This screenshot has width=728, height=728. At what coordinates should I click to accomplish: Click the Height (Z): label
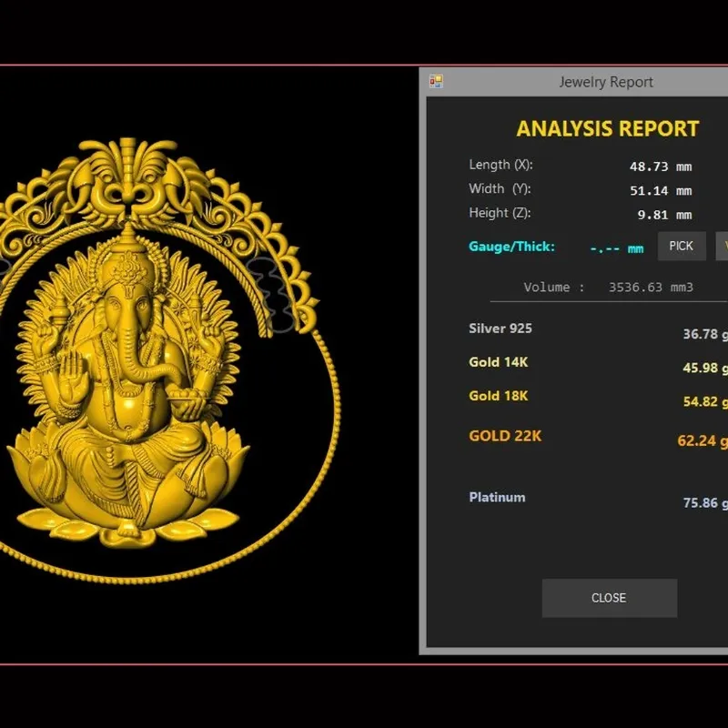click(x=500, y=213)
